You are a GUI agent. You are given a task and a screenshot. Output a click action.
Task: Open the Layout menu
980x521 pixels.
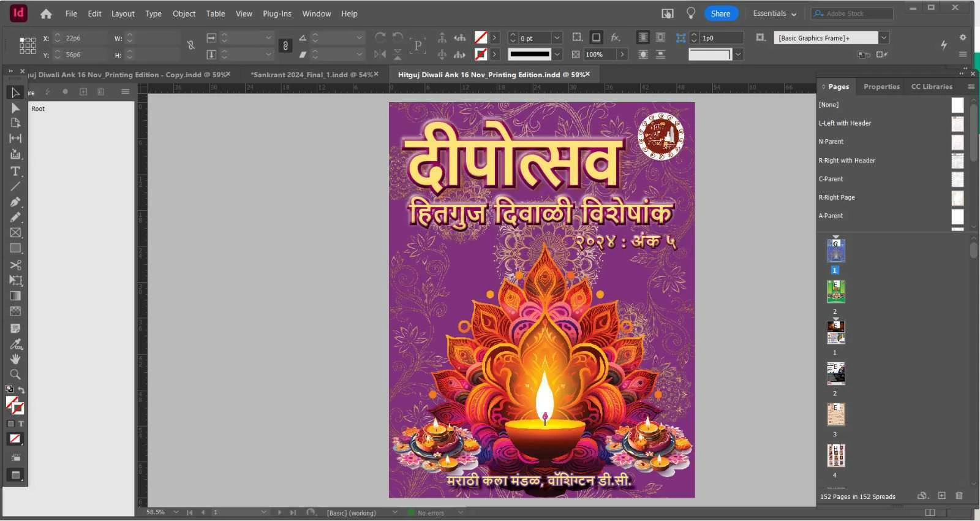tap(123, 13)
